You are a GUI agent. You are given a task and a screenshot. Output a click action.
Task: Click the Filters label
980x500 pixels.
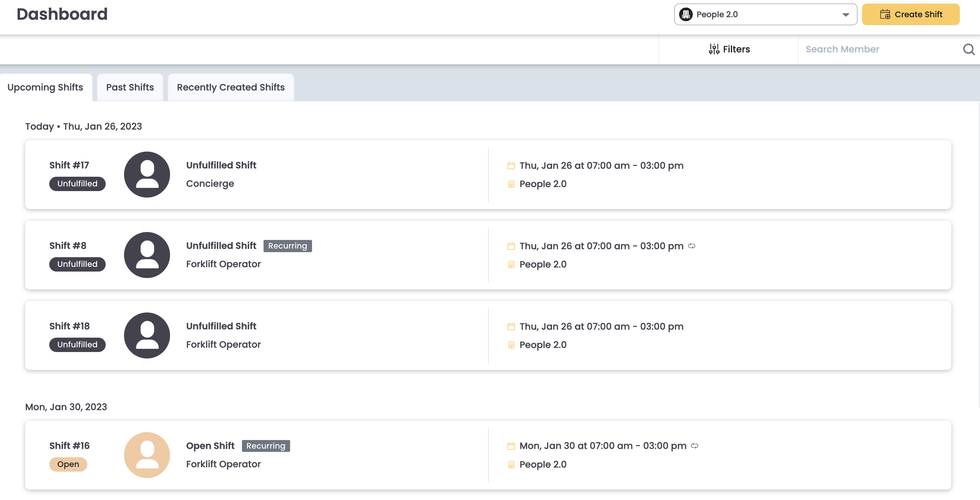(737, 49)
